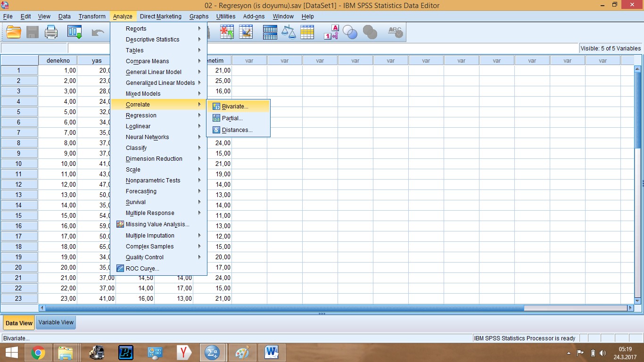Expand the Compare Means submenu
Screen dimensions: 644x362
(x=158, y=61)
